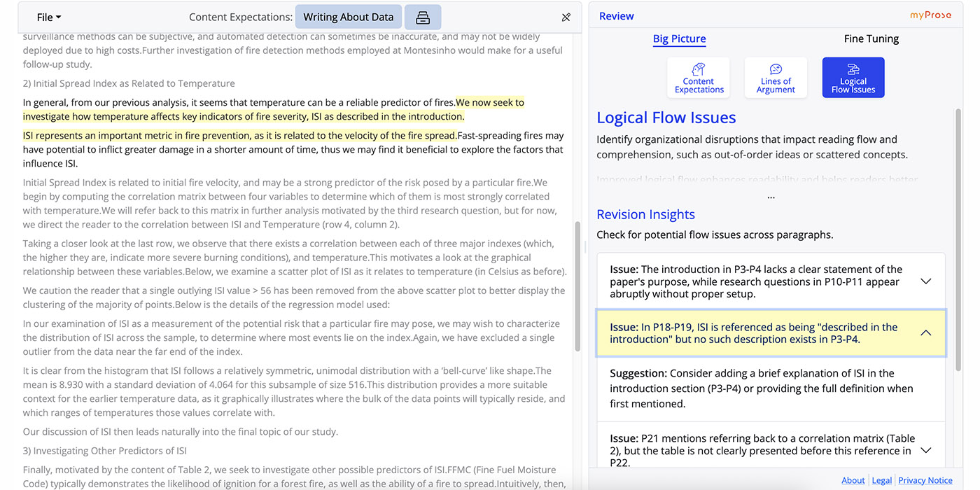Click the Review panel heading
Viewport: 980px width, 490px height.
pyautogui.click(x=616, y=16)
